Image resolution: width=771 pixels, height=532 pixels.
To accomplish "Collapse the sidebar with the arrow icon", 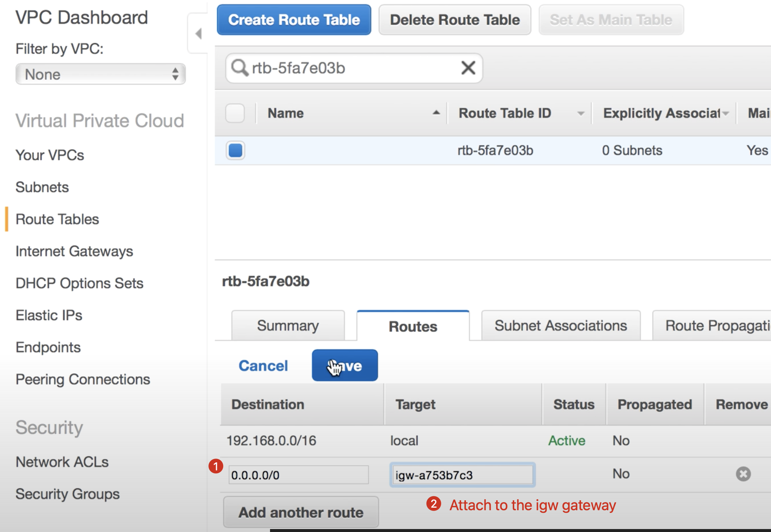I will pyautogui.click(x=198, y=34).
